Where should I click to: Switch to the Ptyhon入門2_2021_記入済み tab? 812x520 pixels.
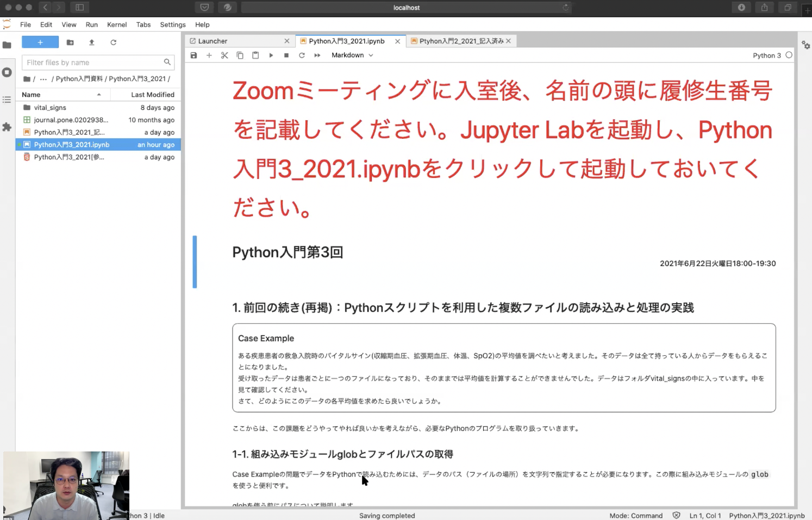[461, 41]
